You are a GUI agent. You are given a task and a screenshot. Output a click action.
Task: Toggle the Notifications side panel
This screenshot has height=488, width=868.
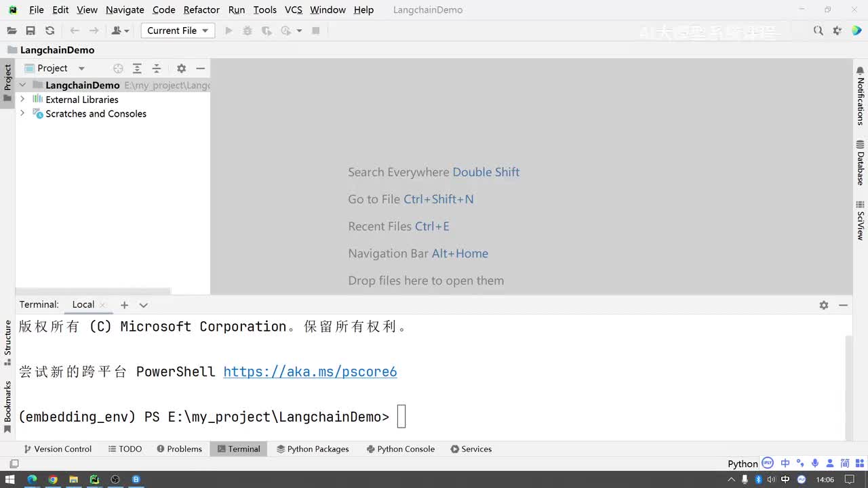(860, 96)
